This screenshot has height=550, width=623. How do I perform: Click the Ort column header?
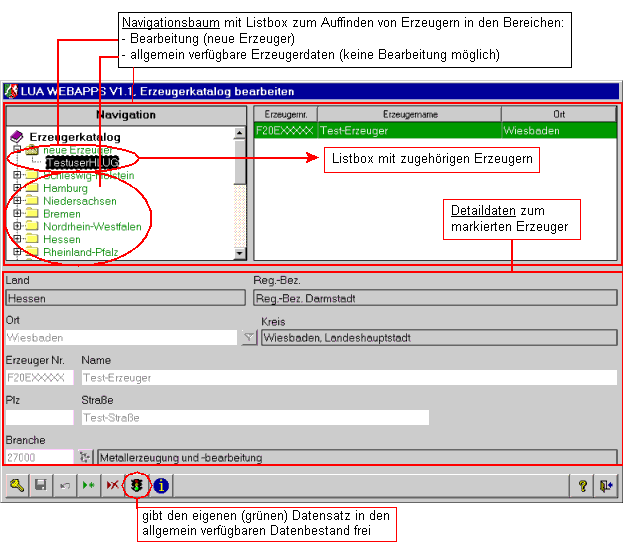tap(558, 114)
